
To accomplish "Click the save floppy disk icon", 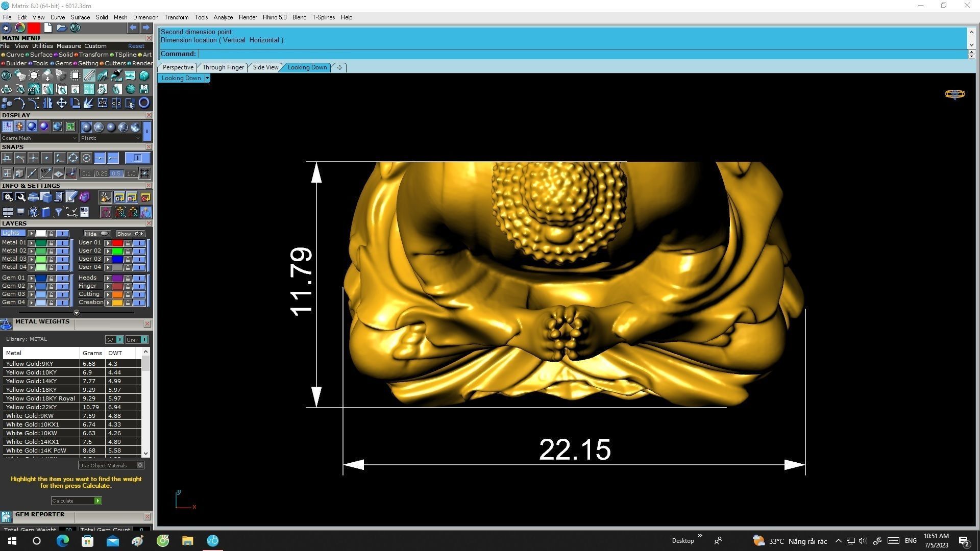I will tap(144, 89).
